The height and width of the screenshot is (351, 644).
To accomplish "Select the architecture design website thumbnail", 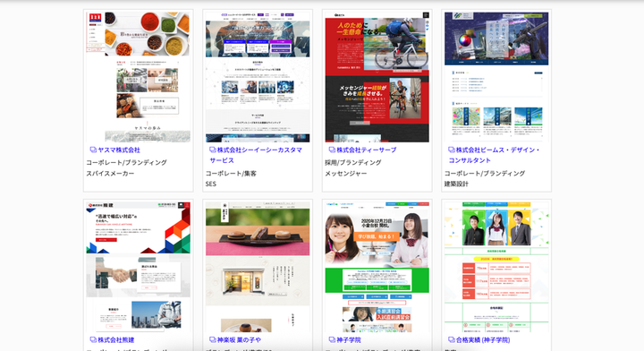I will tap(496, 77).
